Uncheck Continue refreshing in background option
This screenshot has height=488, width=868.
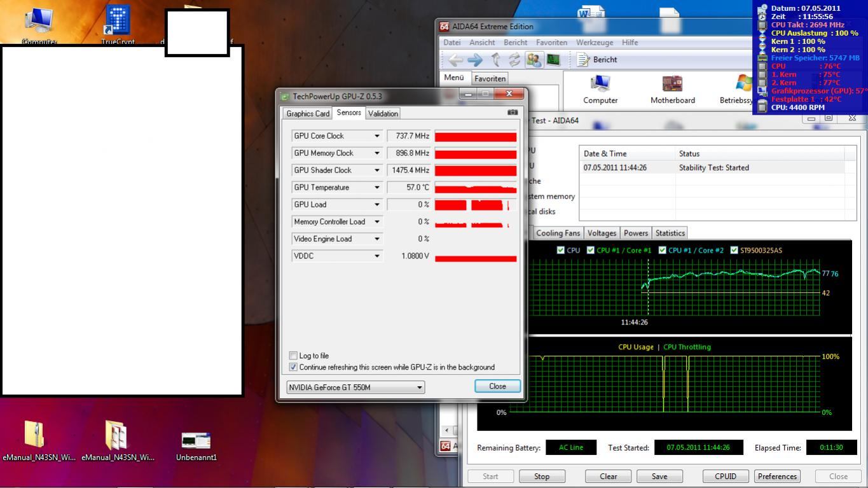pos(293,367)
